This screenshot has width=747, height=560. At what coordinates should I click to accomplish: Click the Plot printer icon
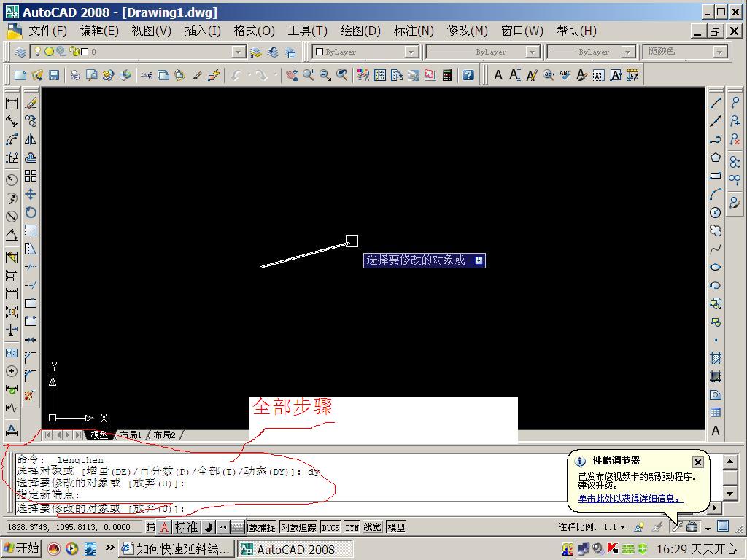coord(75,75)
